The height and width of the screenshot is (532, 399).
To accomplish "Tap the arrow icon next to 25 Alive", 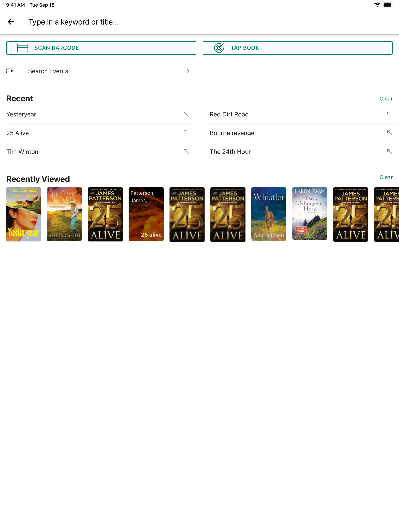I will click(x=186, y=133).
